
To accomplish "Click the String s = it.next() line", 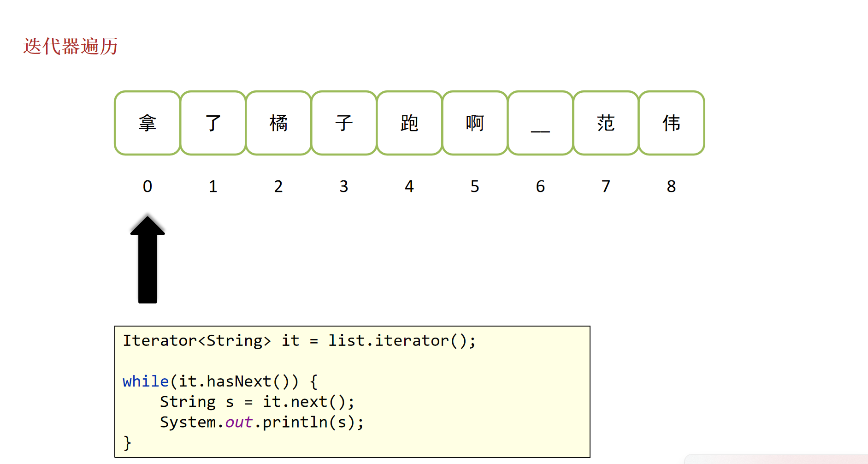I will pyautogui.click(x=257, y=402).
